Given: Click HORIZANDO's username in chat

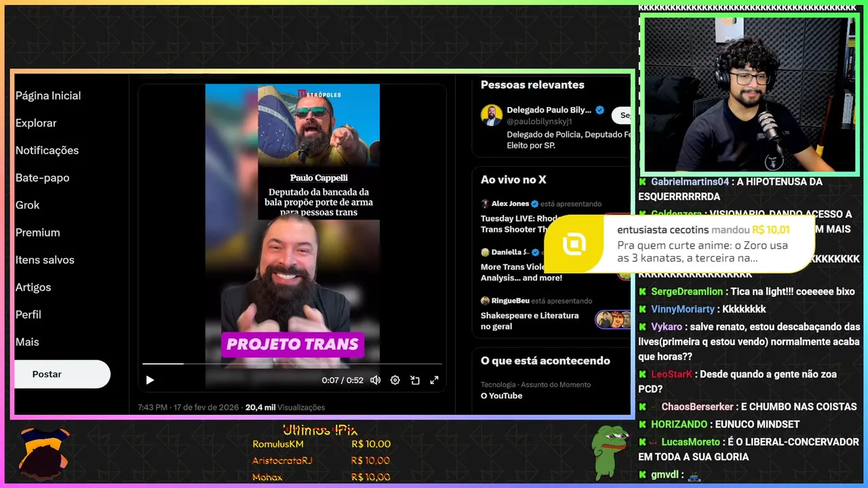Looking at the screenshot, I should [x=679, y=424].
